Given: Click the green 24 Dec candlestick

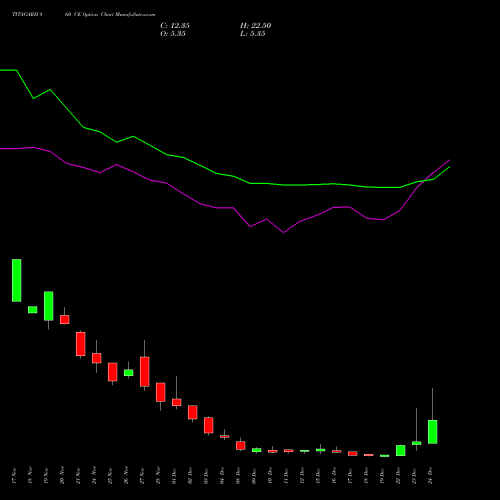Looking at the screenshot, I should pos(433,432).
